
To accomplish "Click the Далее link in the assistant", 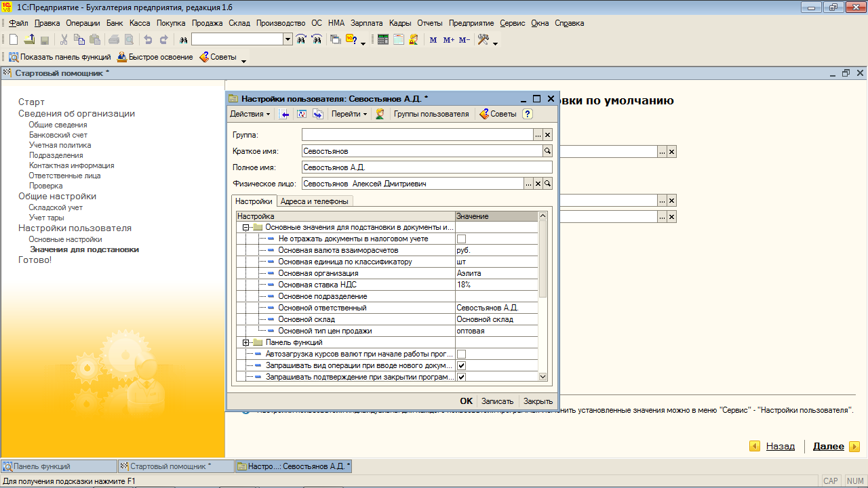I will (828, 447).
